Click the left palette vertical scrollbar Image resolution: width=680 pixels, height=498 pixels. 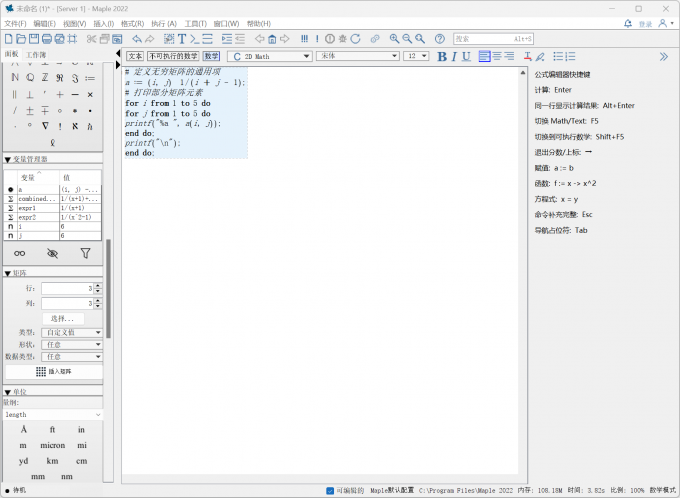click(108, 288)
